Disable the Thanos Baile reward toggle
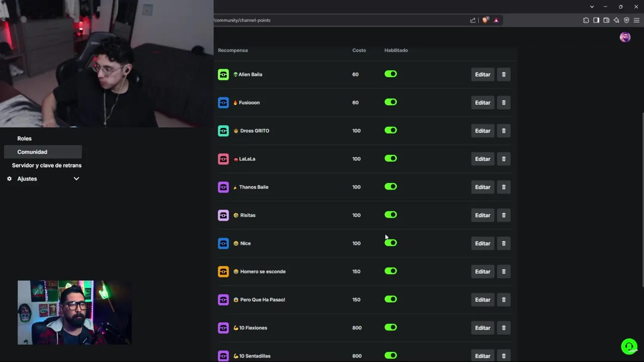The image size is (644, 362). (391, 187)
